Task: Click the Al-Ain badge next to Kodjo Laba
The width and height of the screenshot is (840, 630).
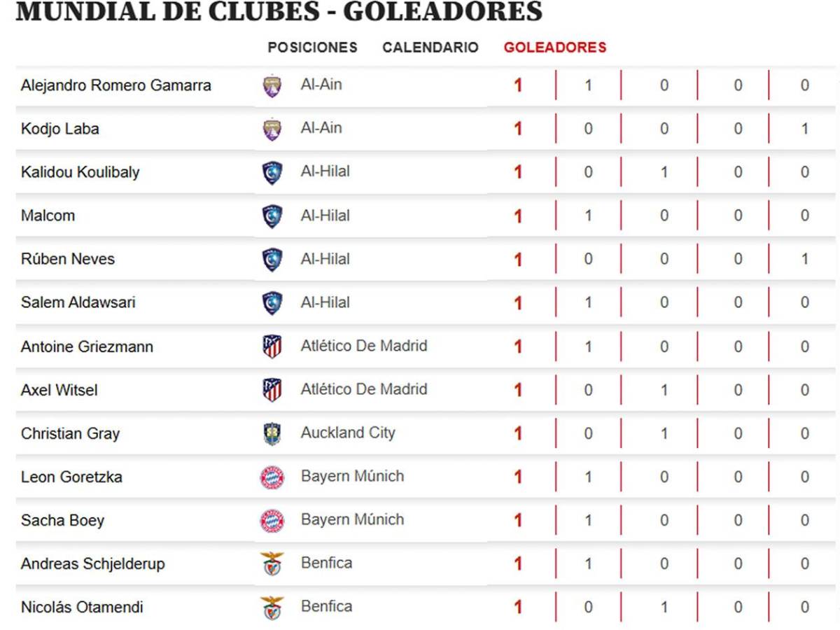Action: tap(272, 128)
